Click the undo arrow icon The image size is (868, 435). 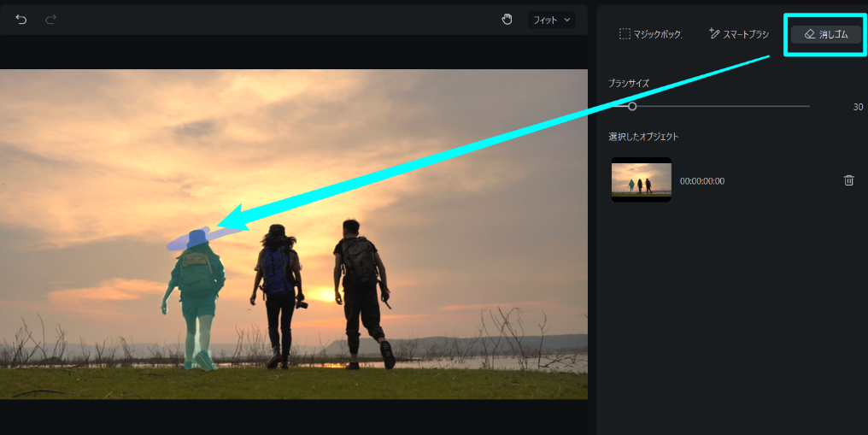tap(21, 19)
